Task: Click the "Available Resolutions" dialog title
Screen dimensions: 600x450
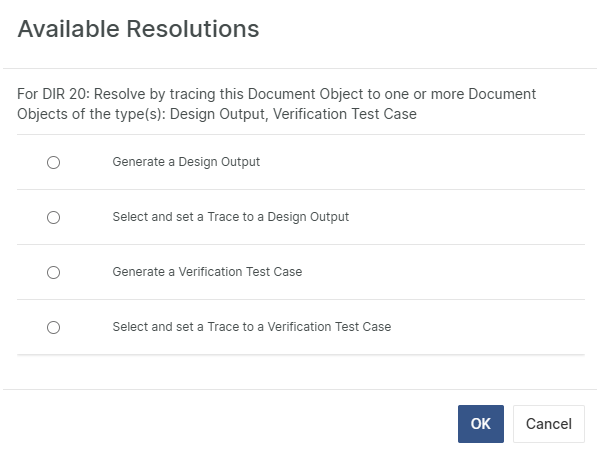Action: pos(138,29)
